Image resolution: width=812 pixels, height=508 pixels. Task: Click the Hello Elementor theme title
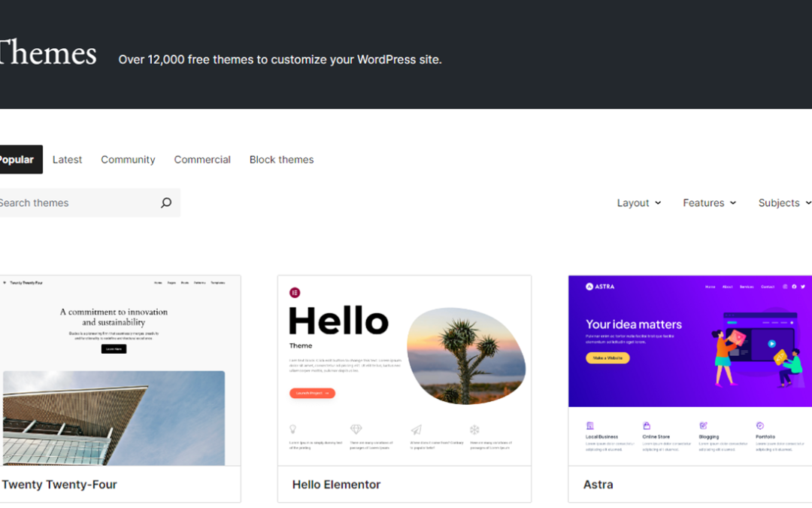click(337, 485)
